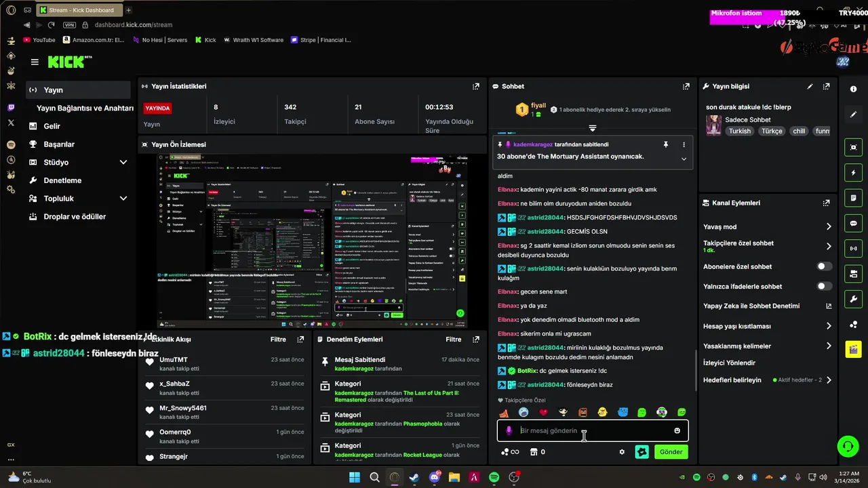Insert the red heart emote
Screen dimensions: 868x488
click(x=543, y=412)
